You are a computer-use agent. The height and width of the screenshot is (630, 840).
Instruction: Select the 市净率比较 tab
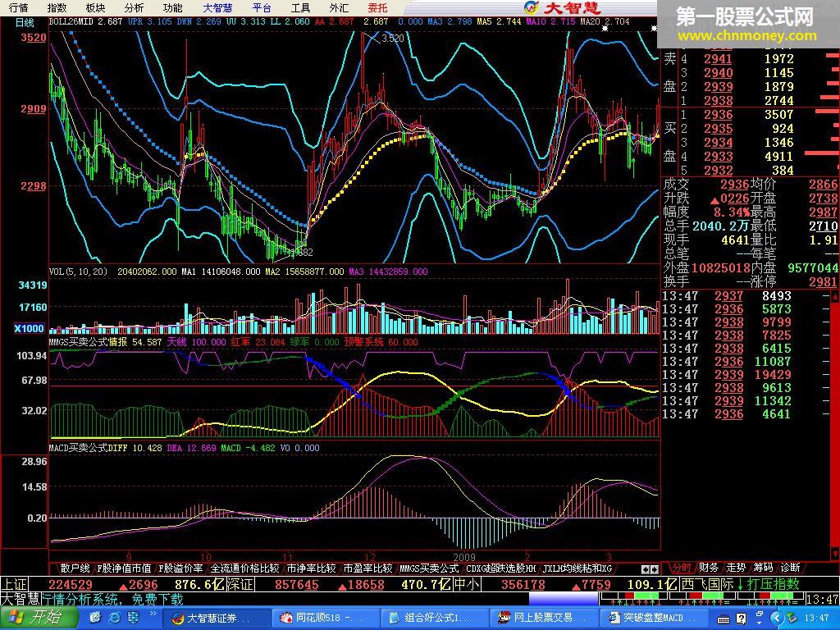[x=311, y=568]
